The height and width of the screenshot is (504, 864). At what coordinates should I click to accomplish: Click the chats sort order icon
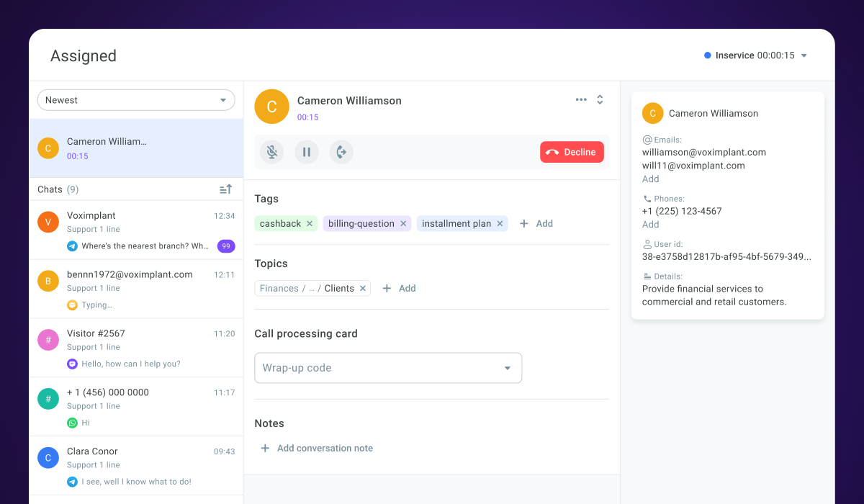pyautogui.click(x=225, y=189)
